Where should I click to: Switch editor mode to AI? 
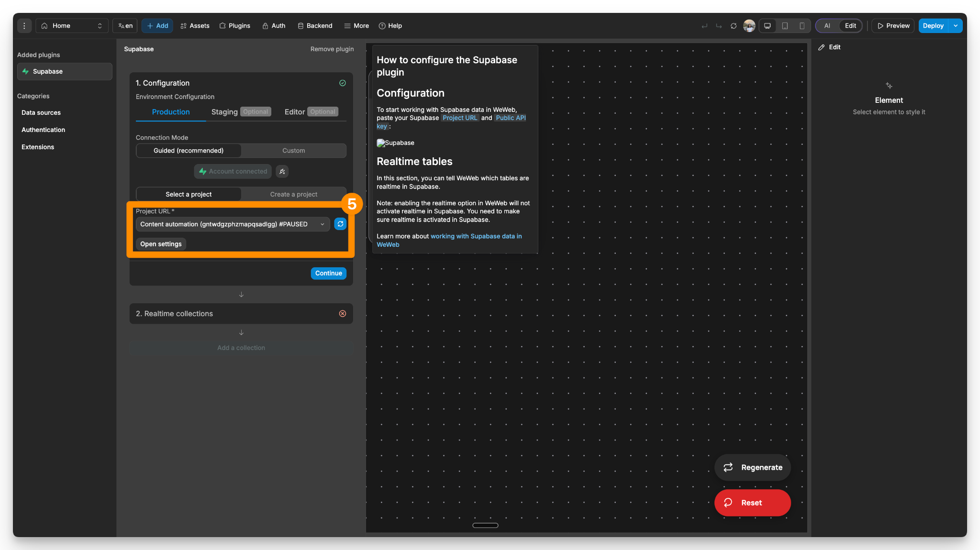click(x=827, y=26)
